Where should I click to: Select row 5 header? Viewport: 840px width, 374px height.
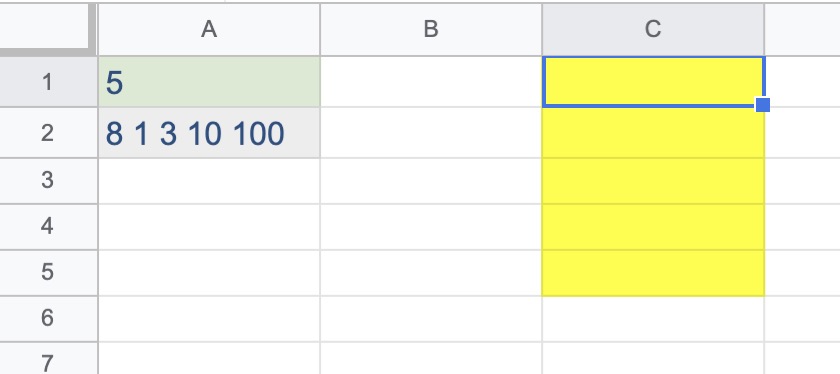(48, 273)
